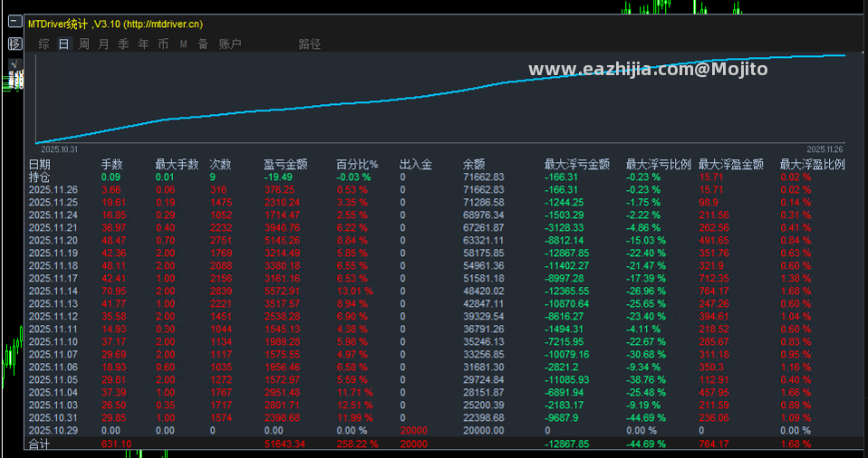Image resolution: width=868 pixels, height=458 pixels.
Task: Select the 年 yearly tab
Action: [x=143, y=44]
